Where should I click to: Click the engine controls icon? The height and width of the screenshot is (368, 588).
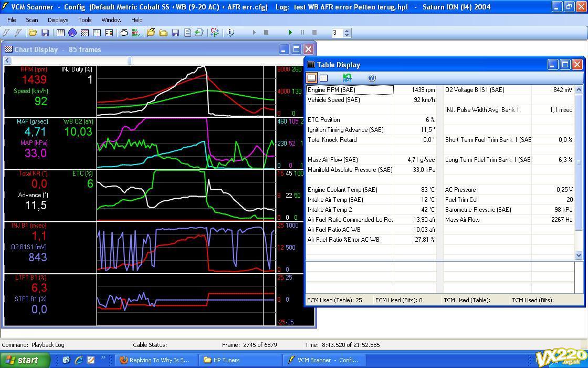click(124, 33)
